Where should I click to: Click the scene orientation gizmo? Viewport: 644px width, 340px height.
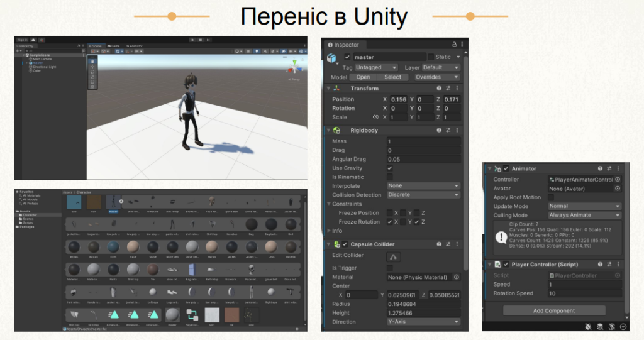[294, 67]
